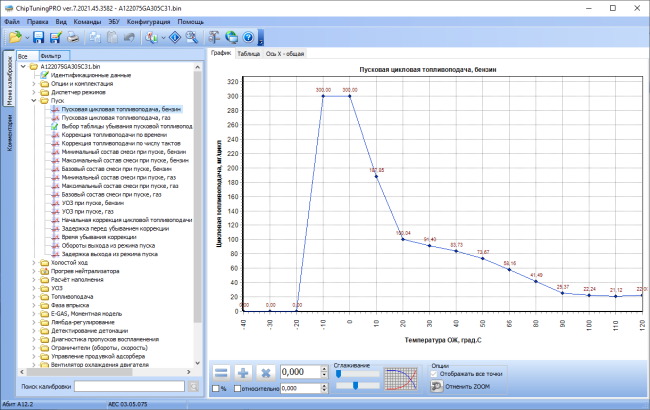Screen dimensions: 650x410
Task: Click the tree horizontal scrollbar right arrow
Action: tap(188, 372)
